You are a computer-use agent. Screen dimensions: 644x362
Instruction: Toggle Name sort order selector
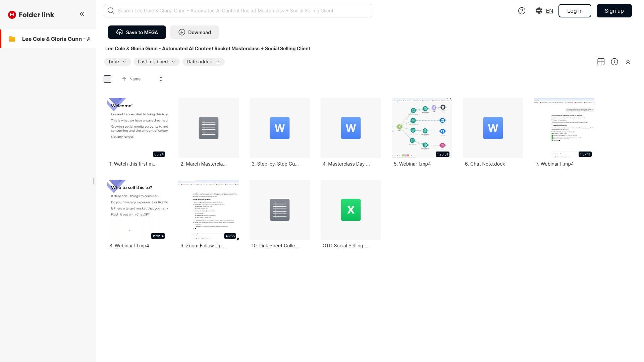(161, 79)
